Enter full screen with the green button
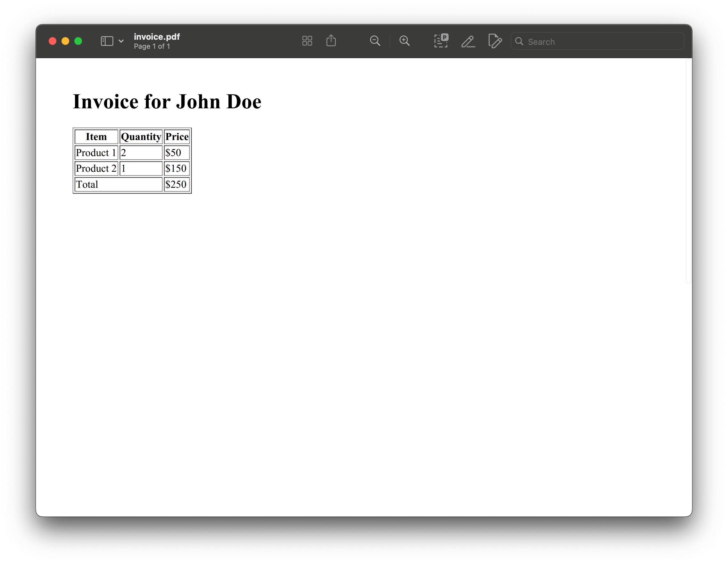 [78, 41]
